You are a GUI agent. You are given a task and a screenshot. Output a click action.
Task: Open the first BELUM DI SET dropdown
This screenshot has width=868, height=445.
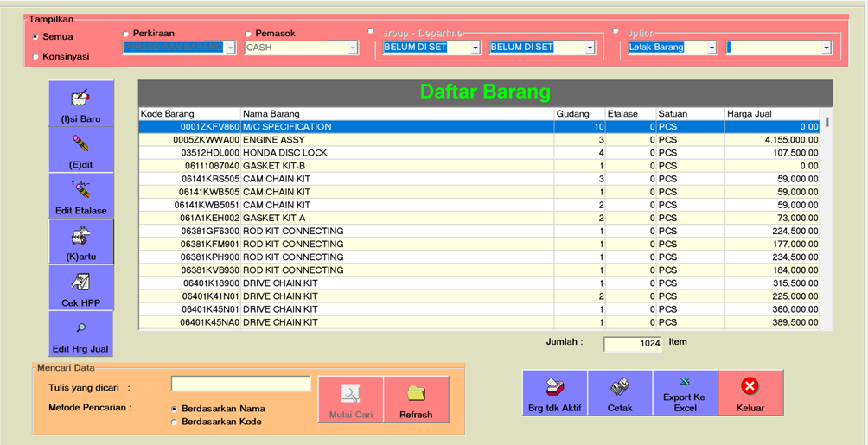click(475, 48)
